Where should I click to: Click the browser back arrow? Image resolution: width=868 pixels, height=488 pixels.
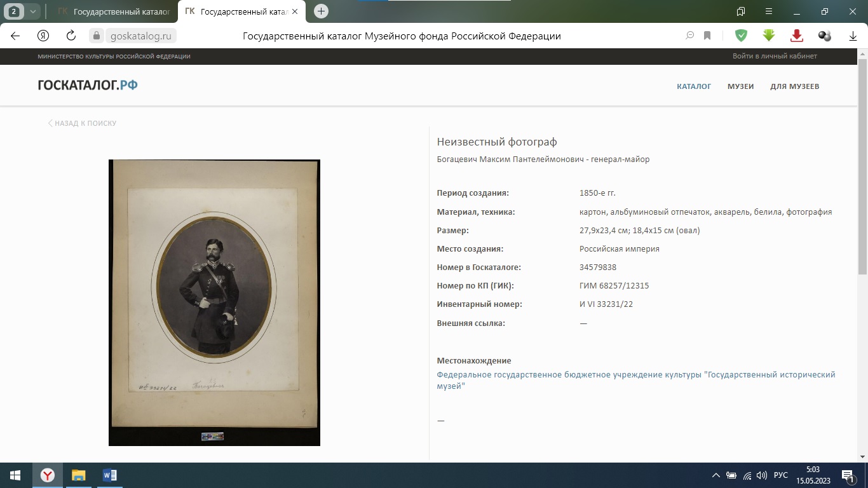tap(15, 36)
